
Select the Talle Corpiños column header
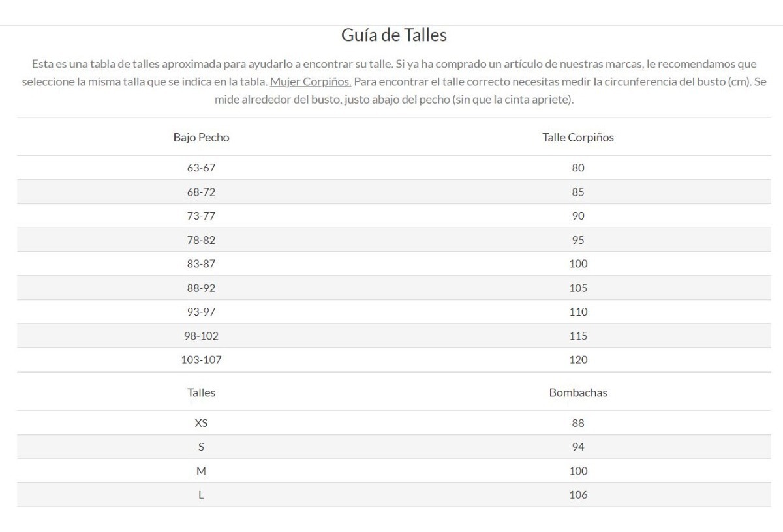(578, 138)
